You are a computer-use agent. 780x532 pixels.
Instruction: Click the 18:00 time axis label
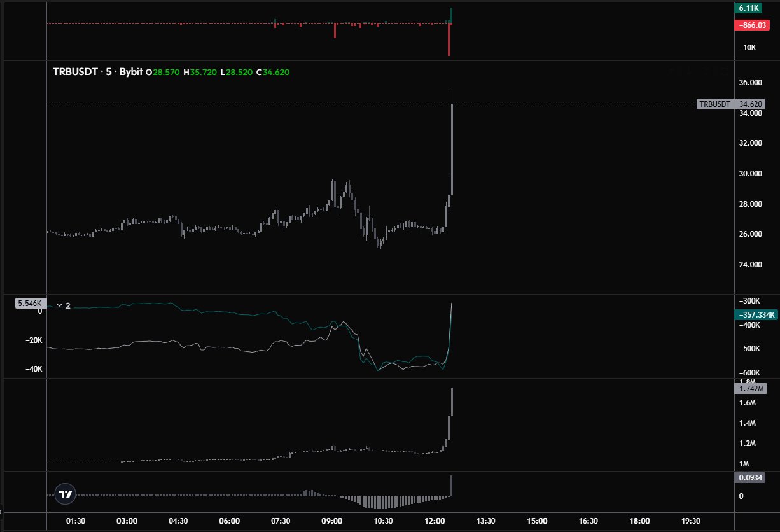point(639,521)
